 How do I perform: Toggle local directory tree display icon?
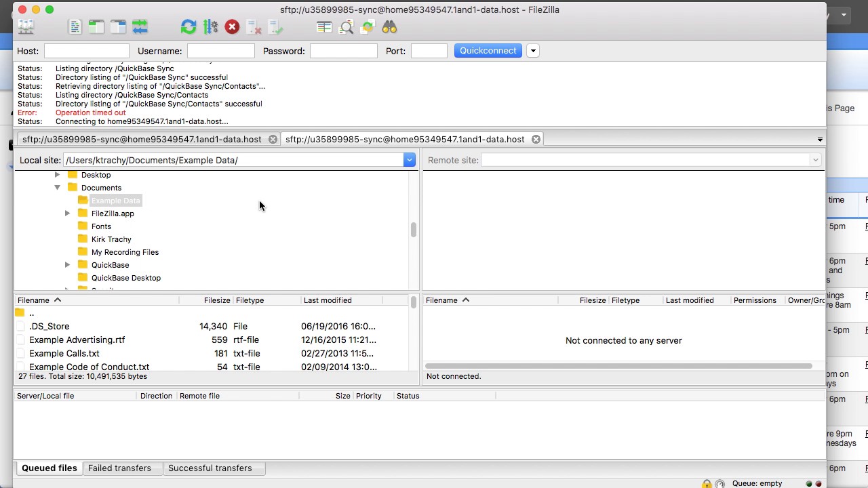(x=96, y=27)
